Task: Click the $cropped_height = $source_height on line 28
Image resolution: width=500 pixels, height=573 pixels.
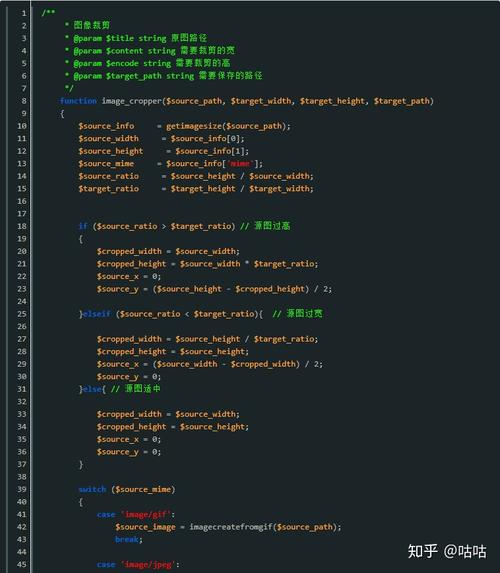Action: 173,352
